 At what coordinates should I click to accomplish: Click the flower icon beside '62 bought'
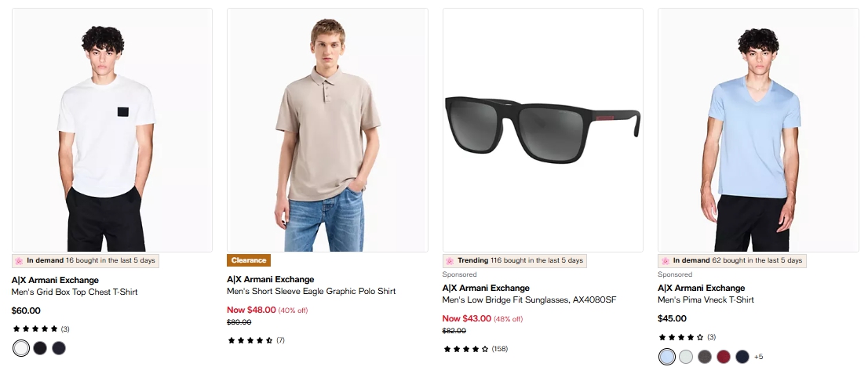(666, 260)
